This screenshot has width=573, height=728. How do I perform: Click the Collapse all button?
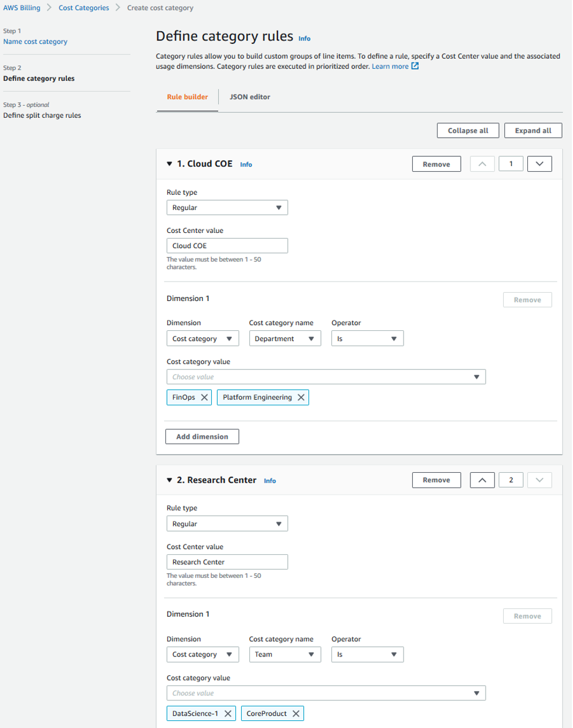tap(467, 131)
